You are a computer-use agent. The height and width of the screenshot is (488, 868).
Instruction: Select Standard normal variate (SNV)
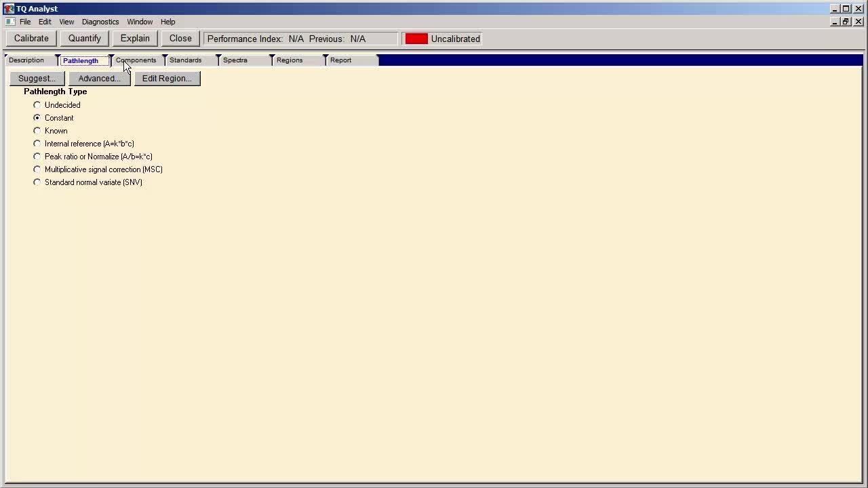pos(37,182)
